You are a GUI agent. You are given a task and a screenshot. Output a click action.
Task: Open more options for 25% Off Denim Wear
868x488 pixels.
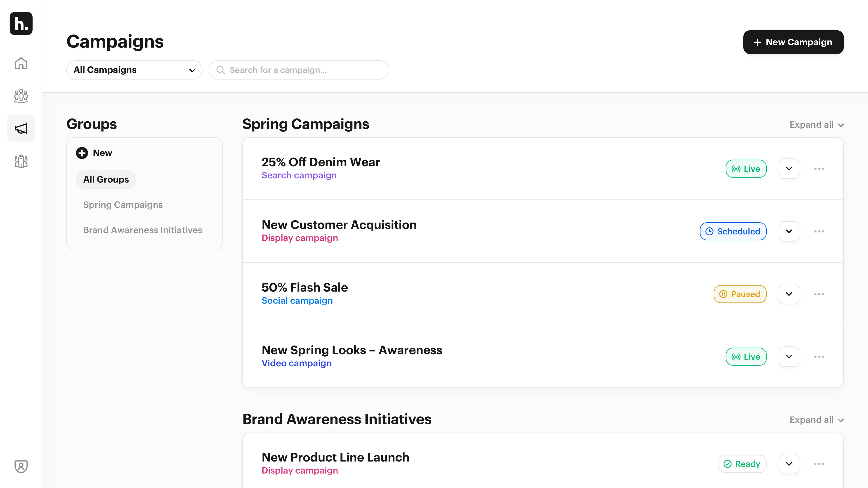tap(819, 169)
